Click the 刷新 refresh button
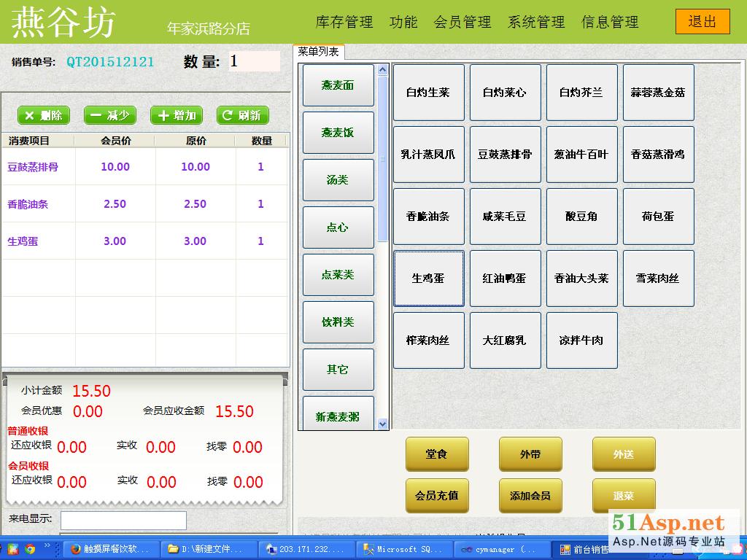 [x=242, y=115]
